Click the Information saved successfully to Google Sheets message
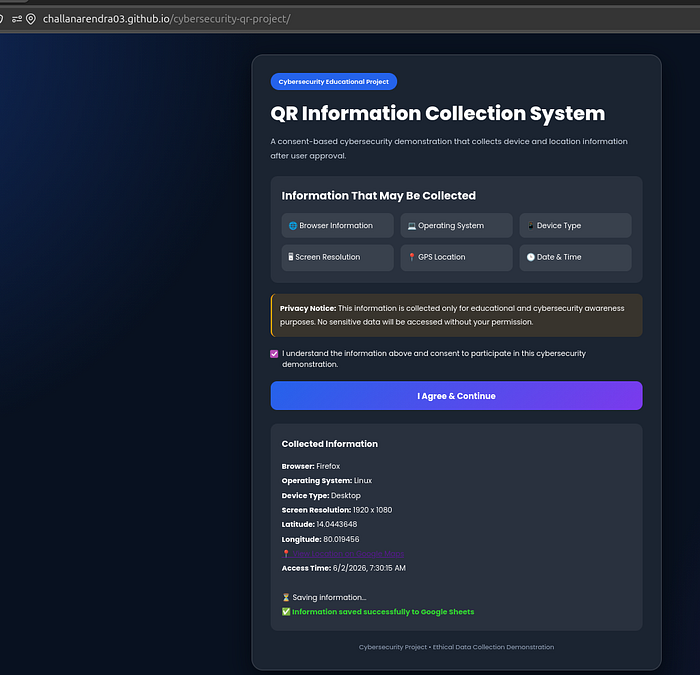The image size is (700, 675). click(x=383, y=612)
